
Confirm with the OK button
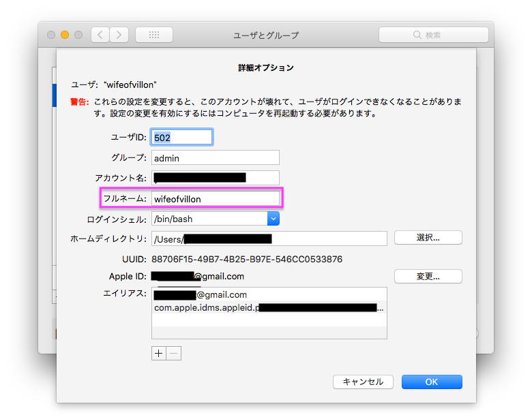click(x=432, y=382)
